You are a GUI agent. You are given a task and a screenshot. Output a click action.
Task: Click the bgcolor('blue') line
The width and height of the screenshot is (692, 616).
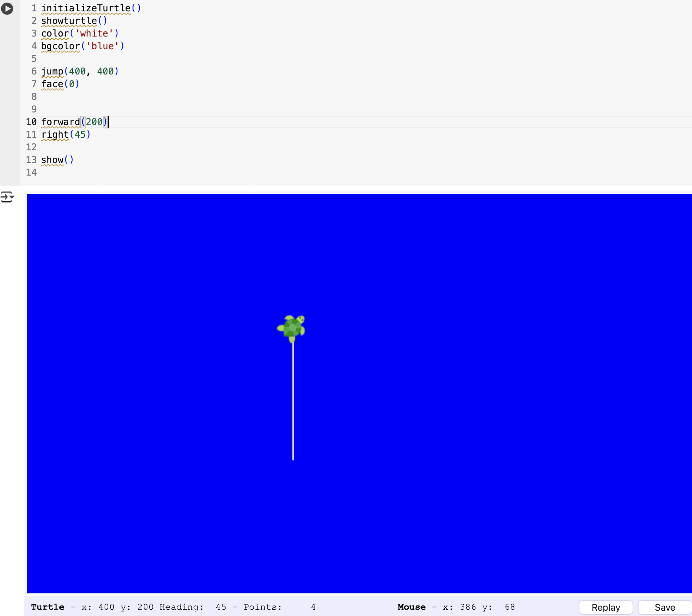tap(83, 46)
